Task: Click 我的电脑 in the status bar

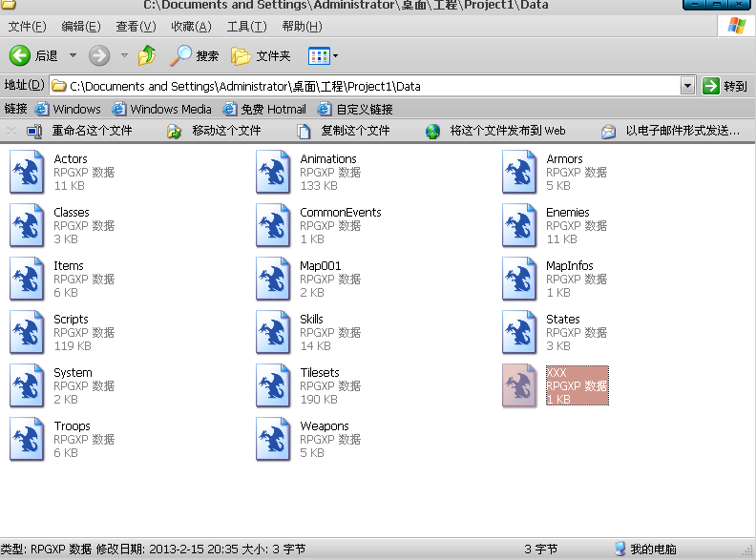Action: point(646,549)
